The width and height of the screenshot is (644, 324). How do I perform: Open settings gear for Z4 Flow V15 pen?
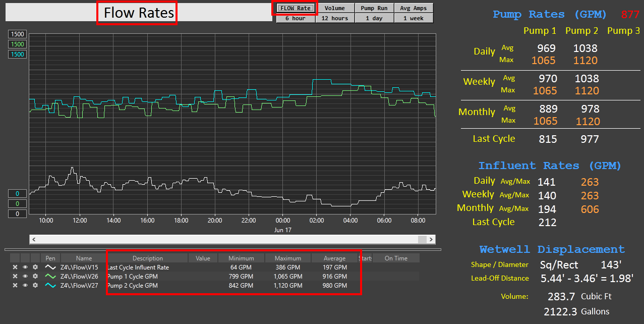point(35,267)
